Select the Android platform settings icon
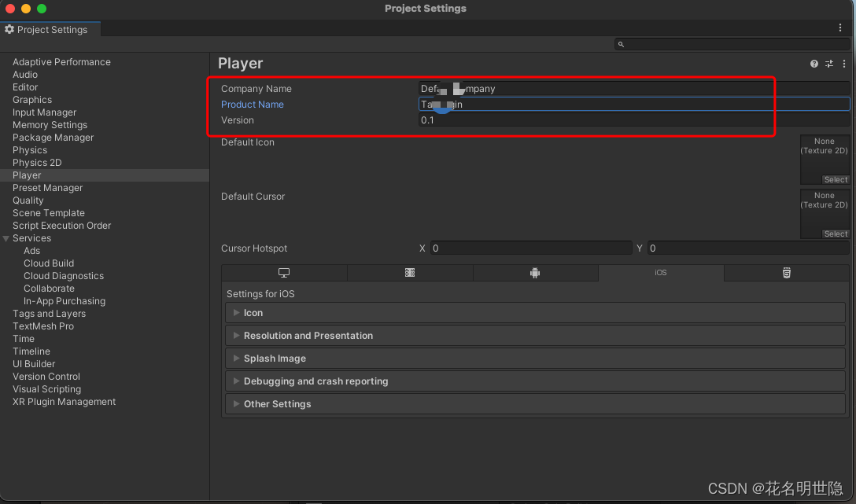856x504 pixels. (x=535, y=272)
